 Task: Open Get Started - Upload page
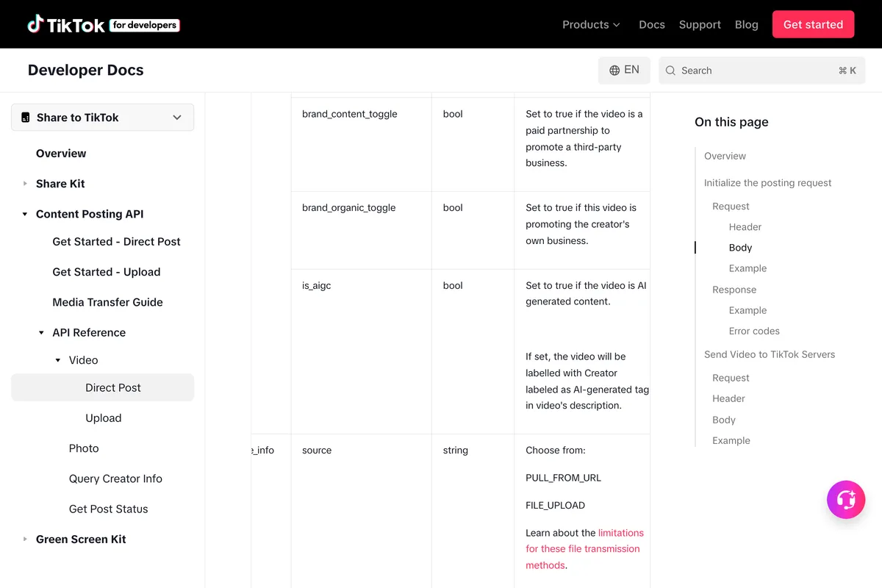[x=107, y=272]
